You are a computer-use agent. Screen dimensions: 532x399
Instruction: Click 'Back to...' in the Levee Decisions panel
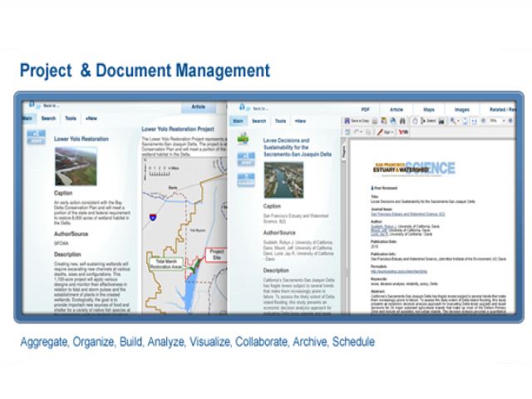click(x=260, y=109)
